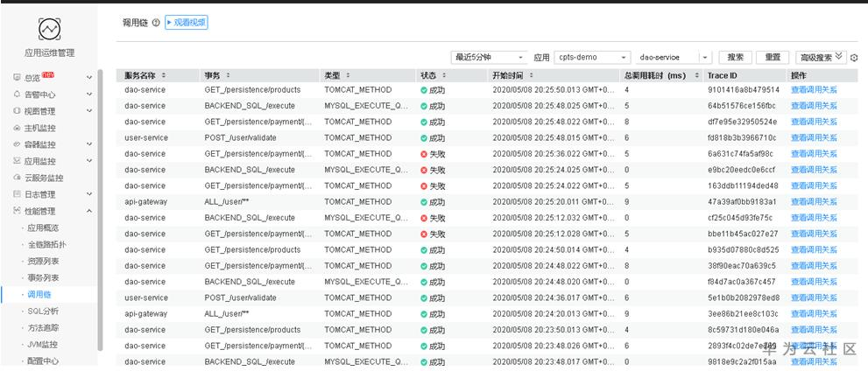The height and width of the screenshot is (371, 868).
Task: Expand the 告警中心 menu chevron
Action: (89, 94)
